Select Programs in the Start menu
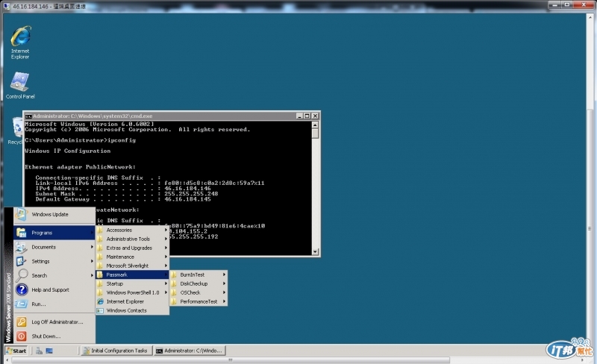This screenshot has width=597, height=364. [x=54, y=233]
